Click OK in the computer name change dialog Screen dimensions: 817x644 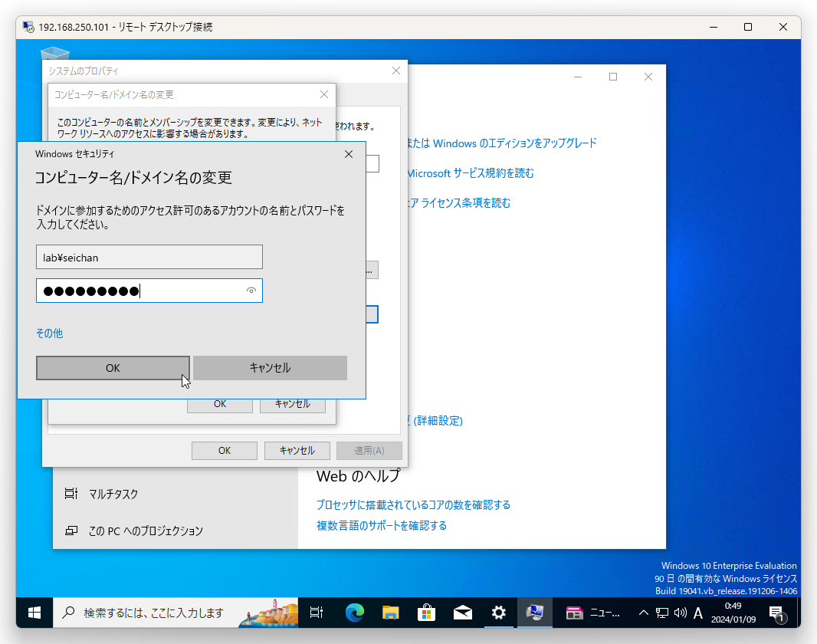tap(220, 404)
